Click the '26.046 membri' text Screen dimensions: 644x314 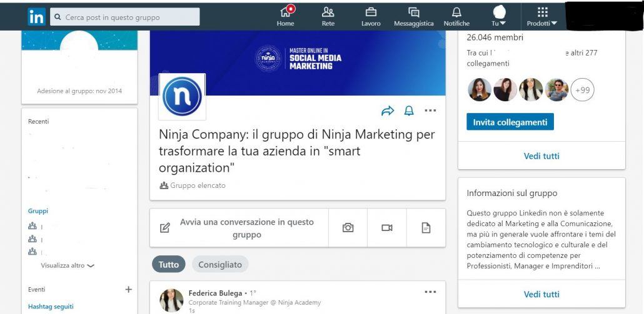(495, 37)
